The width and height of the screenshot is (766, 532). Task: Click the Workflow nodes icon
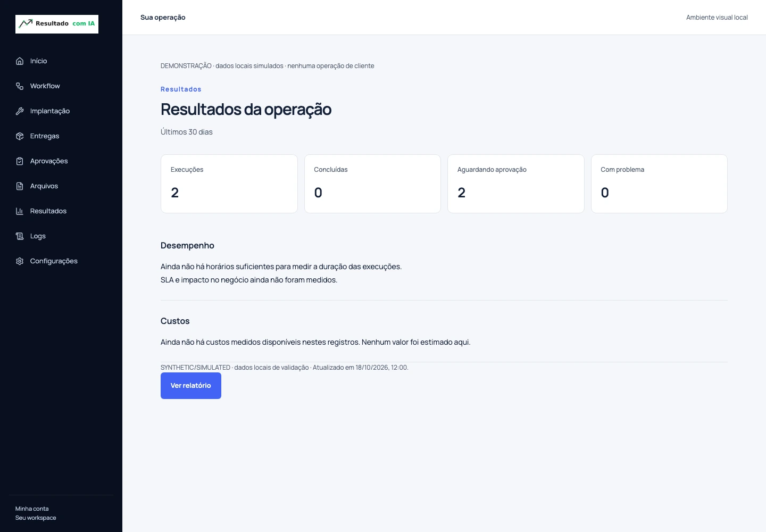tap(20, 86)
